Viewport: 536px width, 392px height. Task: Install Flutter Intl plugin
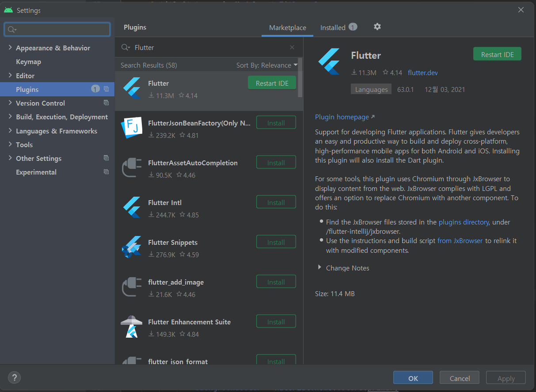pyautogui.click(x=276, y=202)
